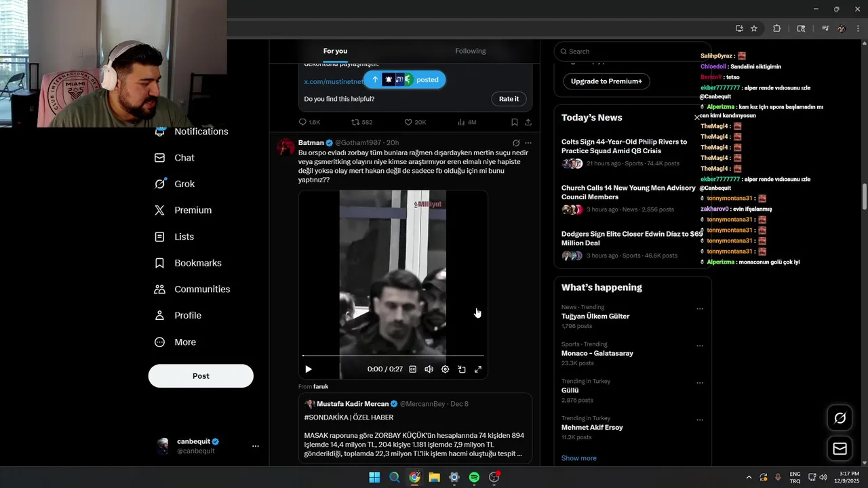
Task: Open File Explorer from taskbar
Action: click(x=434, y=477)
